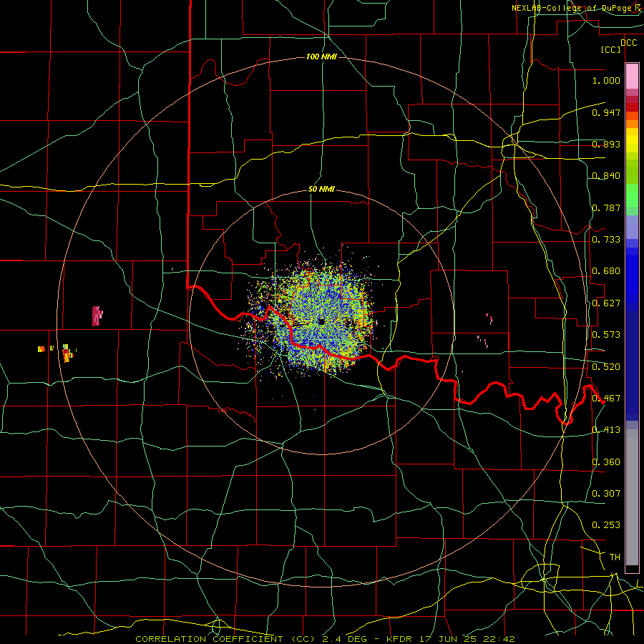
Task: Select the 0.307 legend value
Action: [606, 494]
